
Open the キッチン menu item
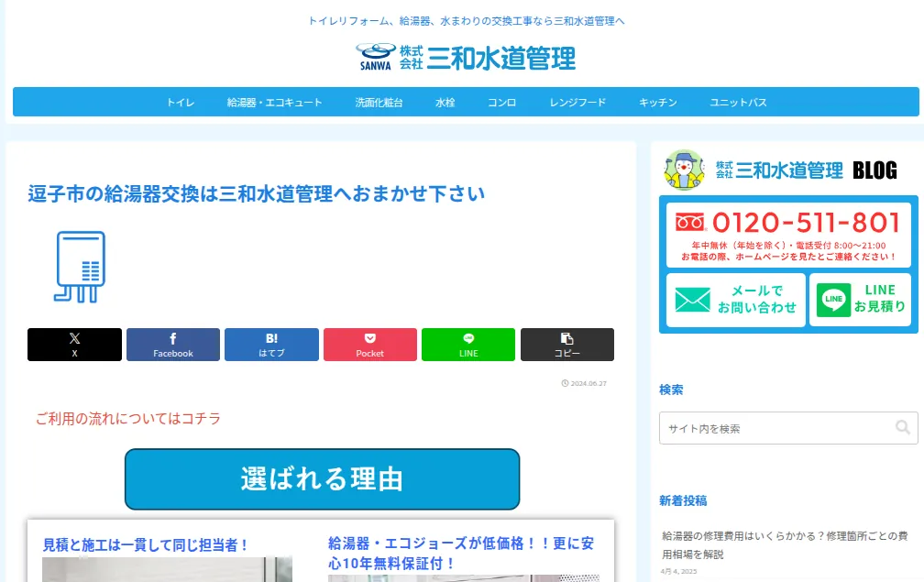[657, 103]
